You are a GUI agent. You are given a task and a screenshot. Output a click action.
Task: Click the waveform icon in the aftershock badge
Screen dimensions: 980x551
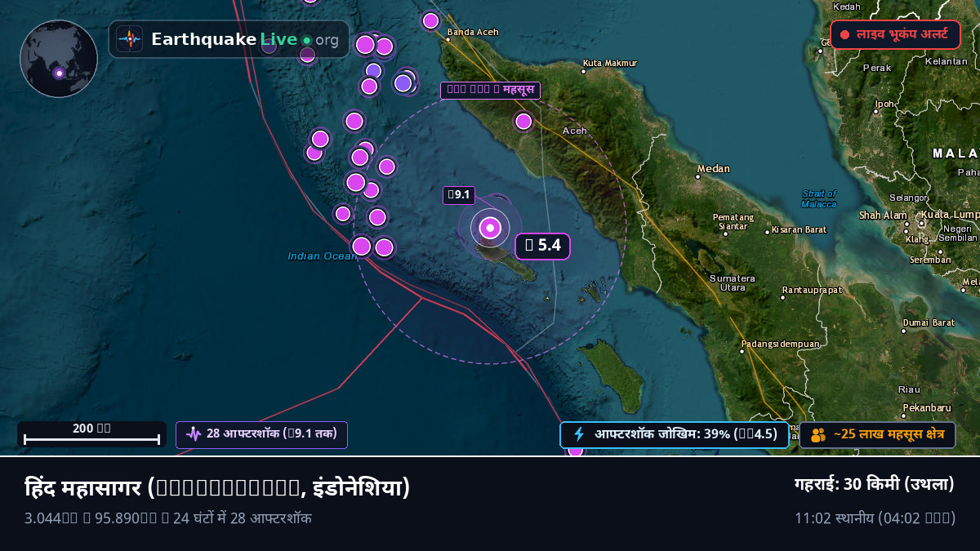(193, 434)
